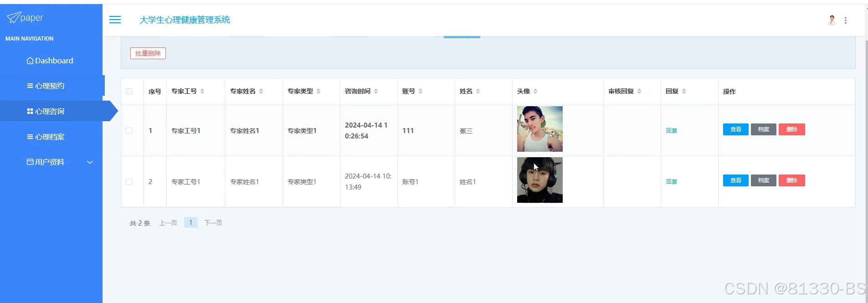Open the user avatar icon in the header

(832, 20)
